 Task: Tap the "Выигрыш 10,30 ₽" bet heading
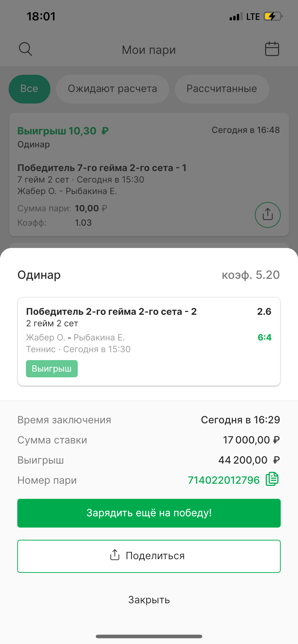click(x=63, y=131)
